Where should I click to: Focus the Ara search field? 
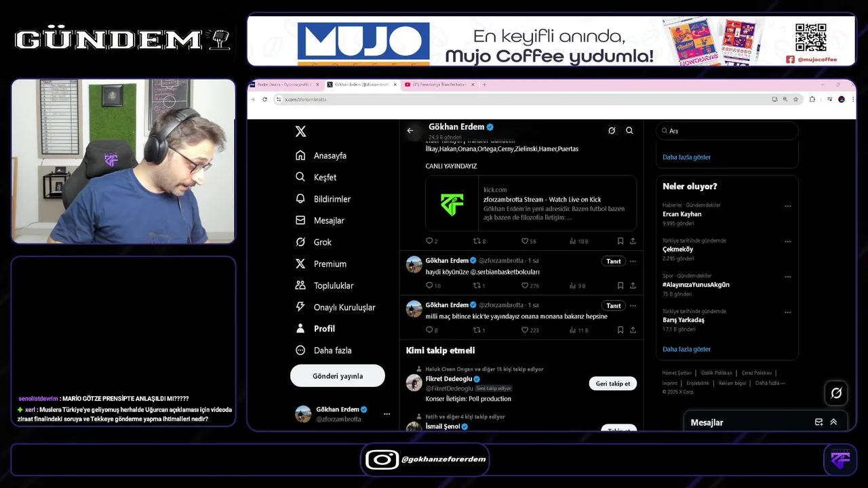point(727,131)
